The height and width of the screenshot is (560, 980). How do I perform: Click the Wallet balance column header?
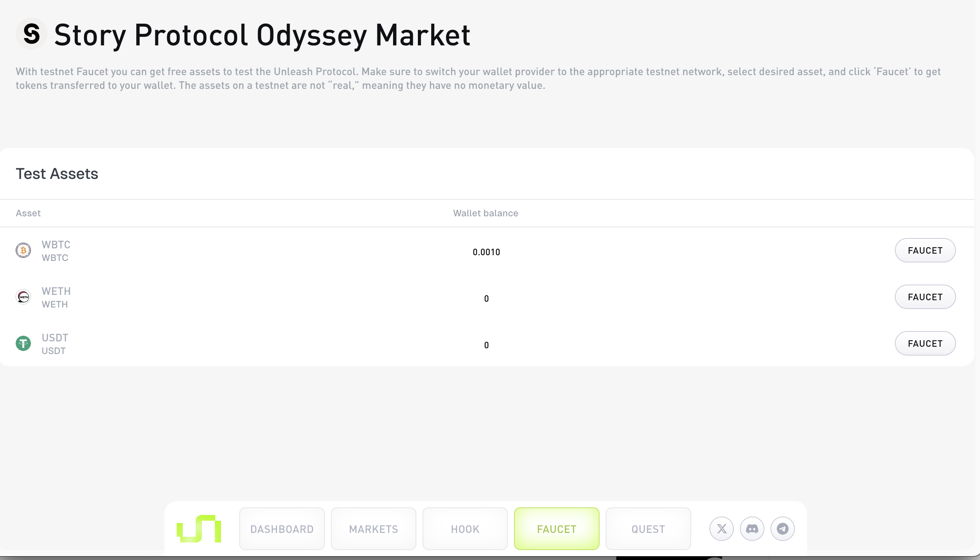click(485, 213)
